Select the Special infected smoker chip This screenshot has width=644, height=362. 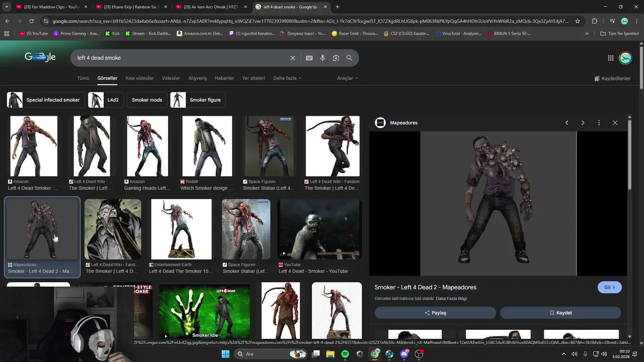click(45, 100)
